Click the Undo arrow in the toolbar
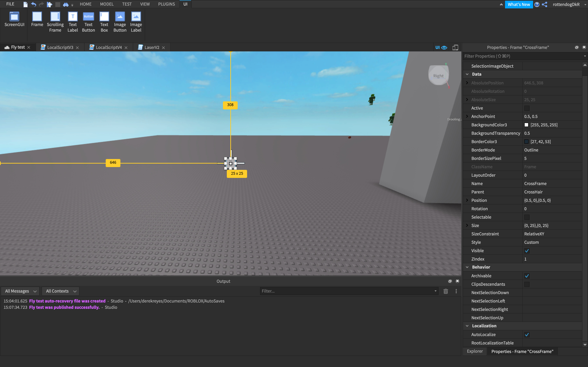Screen dimensions: 588x367 point(34,4)
